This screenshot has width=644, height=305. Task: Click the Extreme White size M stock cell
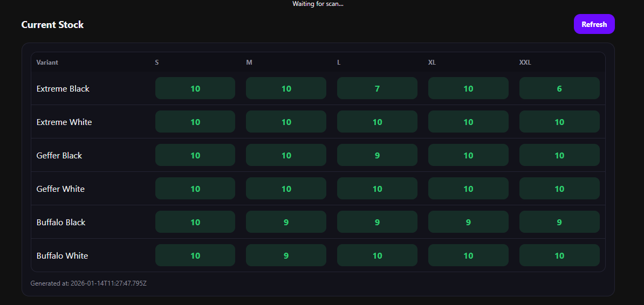tap(286, 121)
